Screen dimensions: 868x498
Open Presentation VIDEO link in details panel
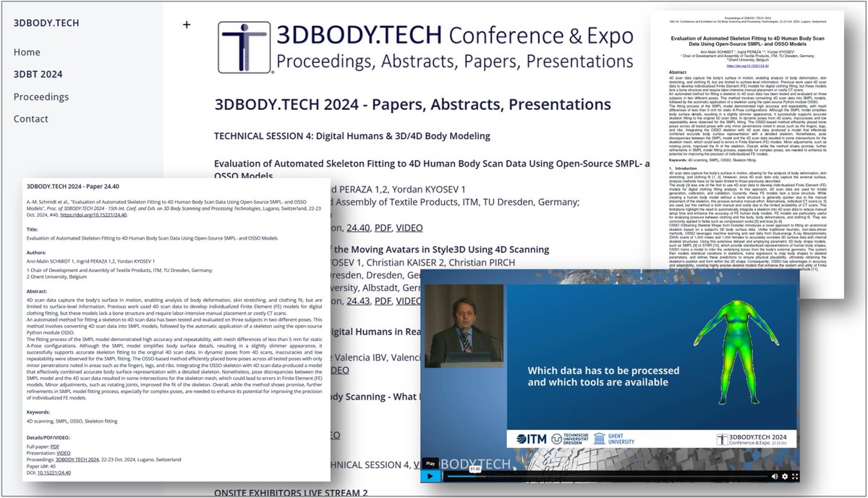point(63,453)
